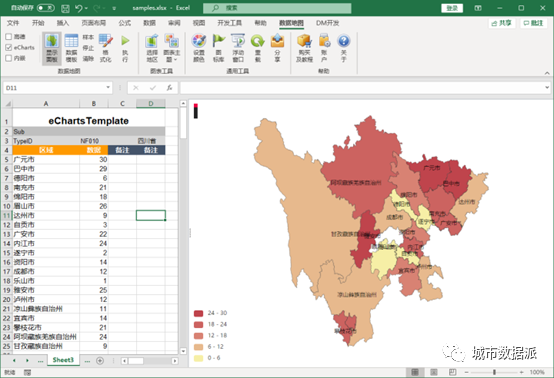Uncheck the eCharts checkbox
Screen dimensions: 554x378
9,47
